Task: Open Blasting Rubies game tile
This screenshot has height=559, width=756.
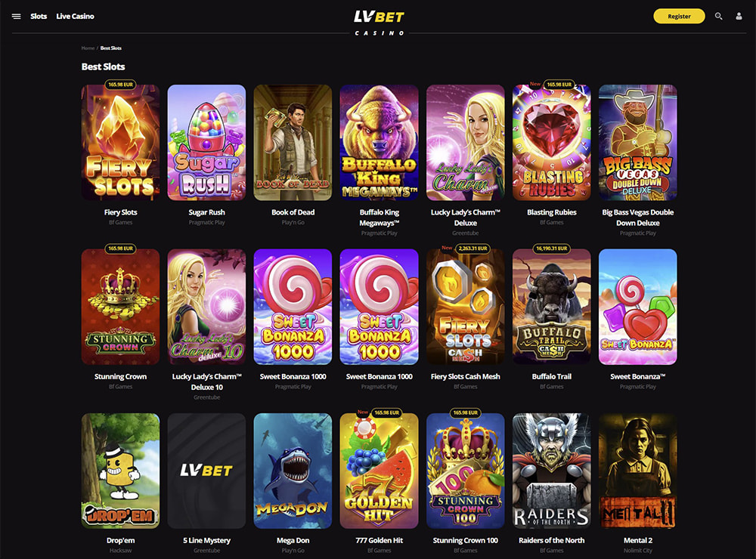Action: [552, 143]
